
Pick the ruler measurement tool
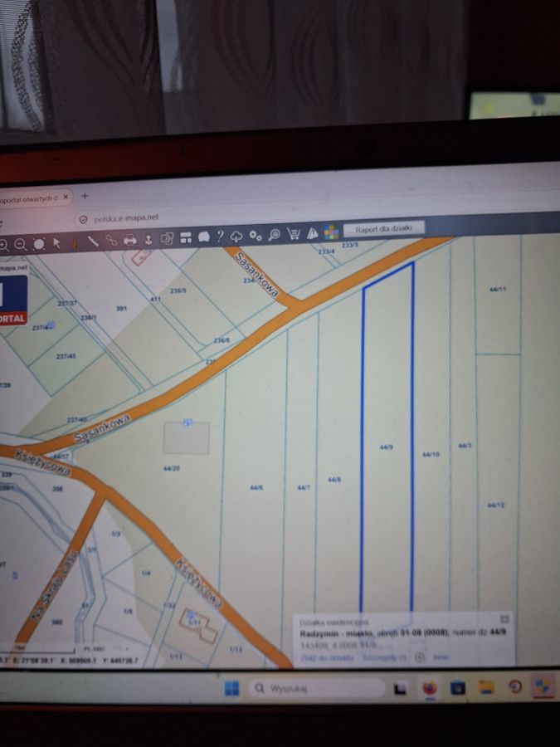tap(93, 242)
